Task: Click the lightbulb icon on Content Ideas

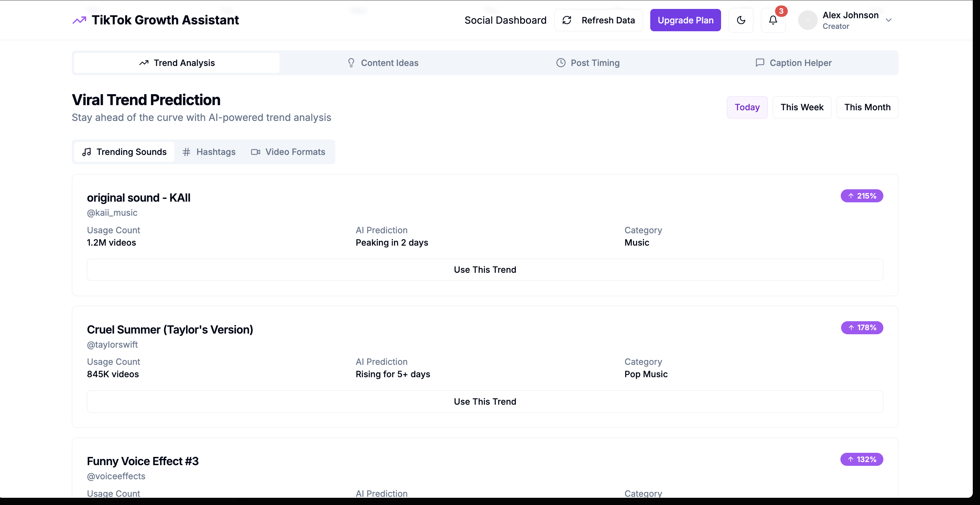Action: click(x=351, y=63)
